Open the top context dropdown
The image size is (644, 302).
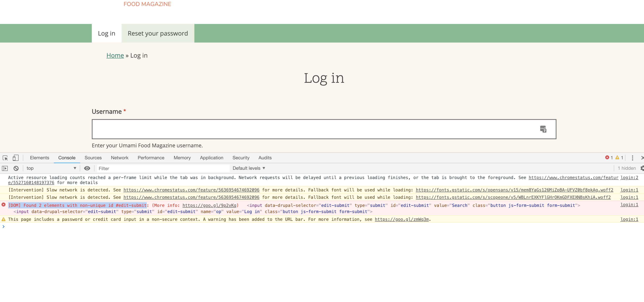click(x=51, y=168)
